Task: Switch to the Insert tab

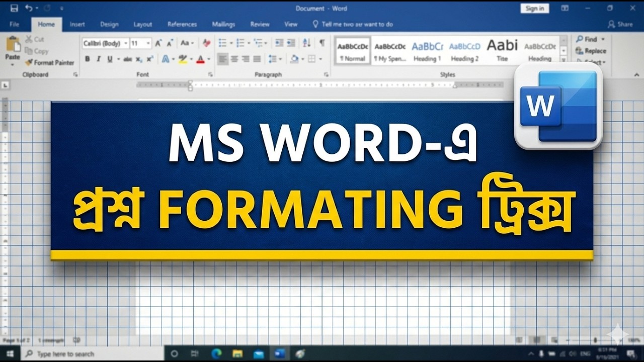Action: point(77,24)
